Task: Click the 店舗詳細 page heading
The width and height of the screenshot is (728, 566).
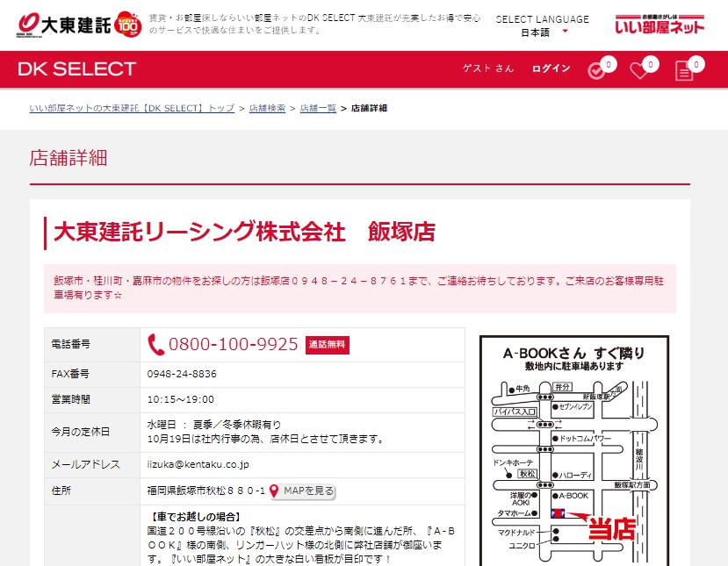Action: click(x=68, y=158)
